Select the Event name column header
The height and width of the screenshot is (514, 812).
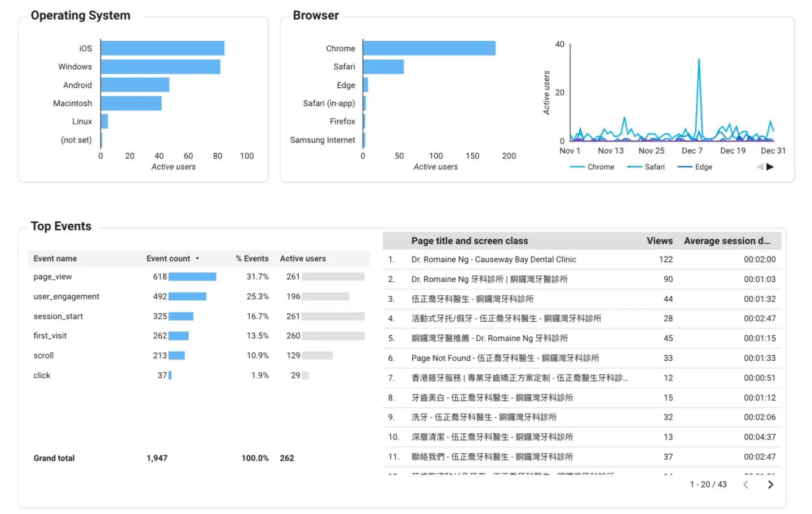pos(55,258)
